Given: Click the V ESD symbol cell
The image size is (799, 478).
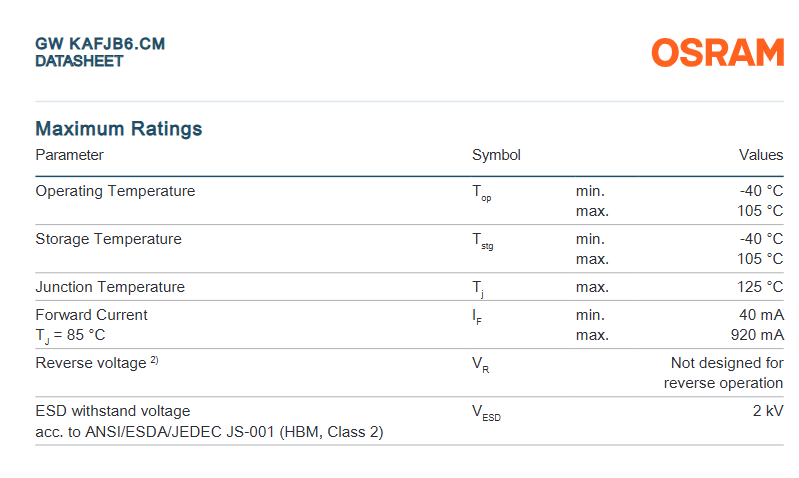Looking at the screenshot, I should click(x=486, y=413).
